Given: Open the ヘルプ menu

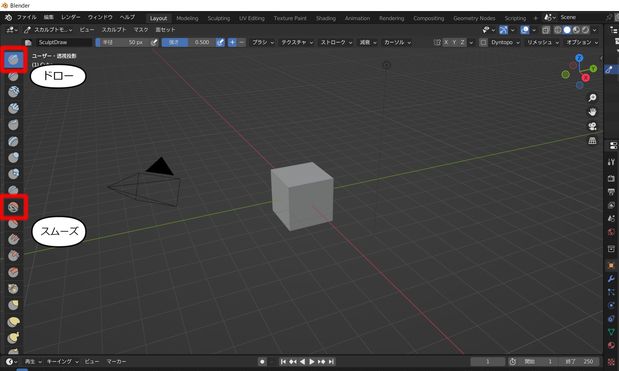Looking at the screenshot, I should pos(127,17).
